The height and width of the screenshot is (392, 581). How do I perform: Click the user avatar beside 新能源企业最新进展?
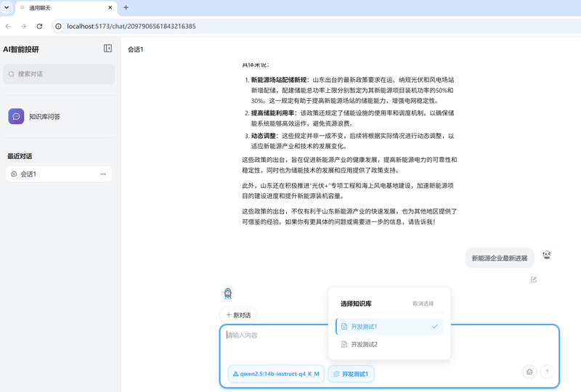(547, 255)
